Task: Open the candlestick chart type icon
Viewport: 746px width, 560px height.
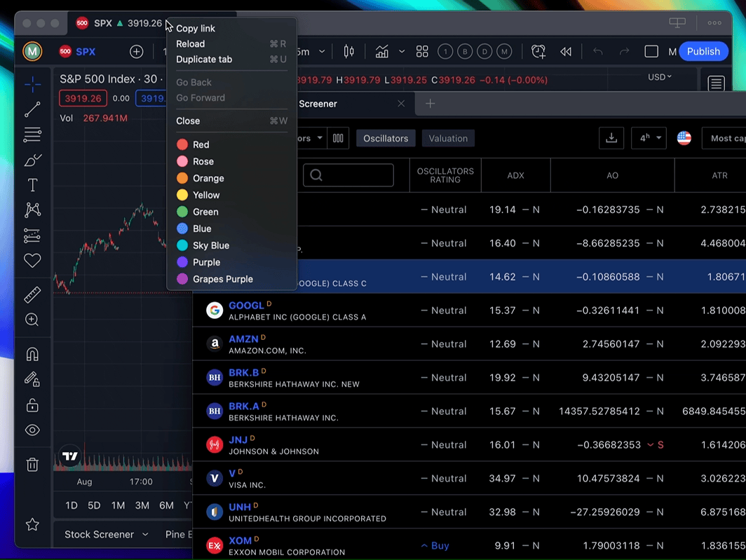Action: coord(348,51)
